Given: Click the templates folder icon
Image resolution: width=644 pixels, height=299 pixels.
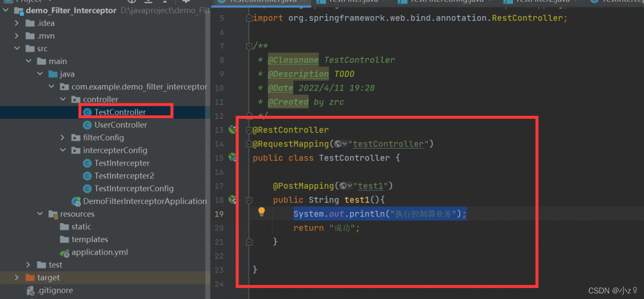Looking at the screenshot, I should point(64,240).
